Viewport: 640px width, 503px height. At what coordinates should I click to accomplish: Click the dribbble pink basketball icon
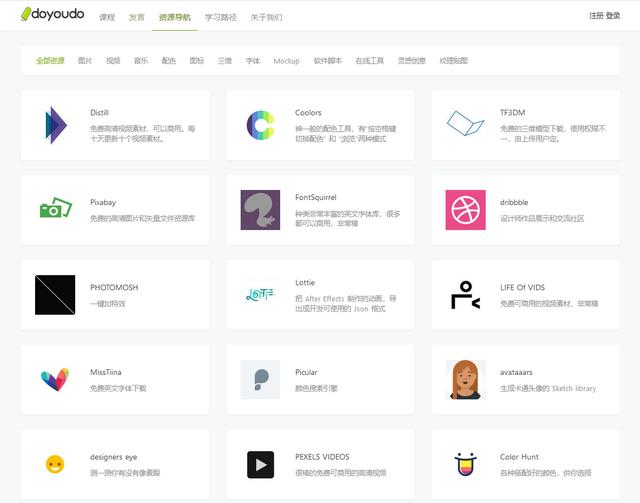coord(465,210)
